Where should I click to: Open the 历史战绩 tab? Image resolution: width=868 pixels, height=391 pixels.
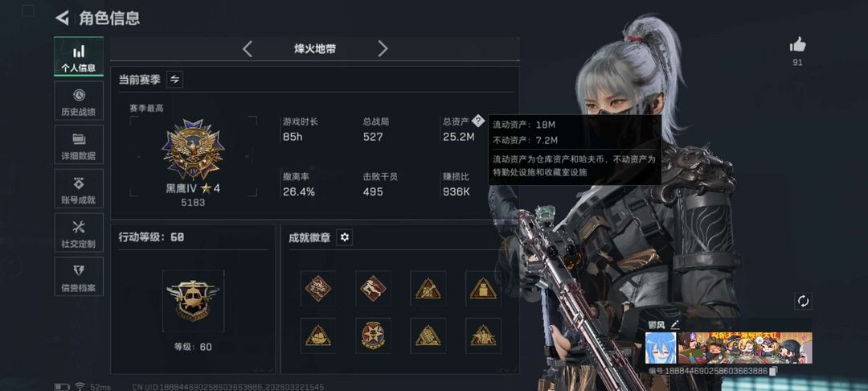[x=79, y=101]
